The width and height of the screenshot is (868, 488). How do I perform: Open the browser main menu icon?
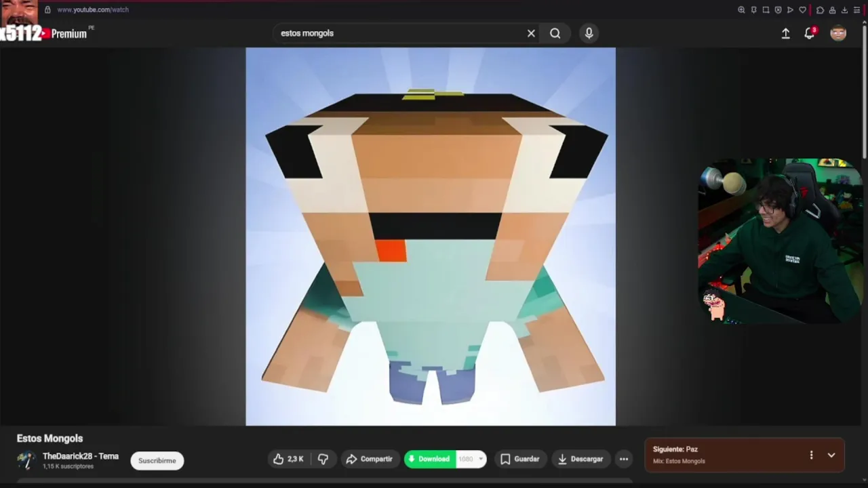[856, 10]
